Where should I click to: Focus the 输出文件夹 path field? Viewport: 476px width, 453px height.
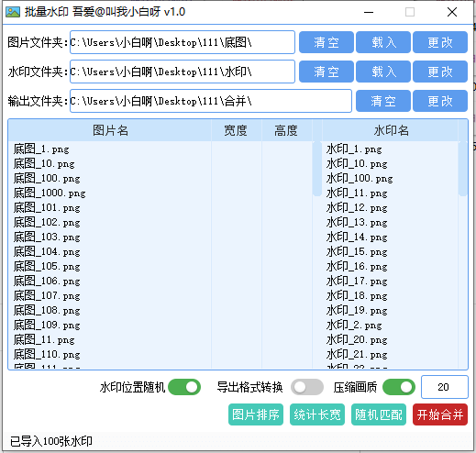[211, 101]
